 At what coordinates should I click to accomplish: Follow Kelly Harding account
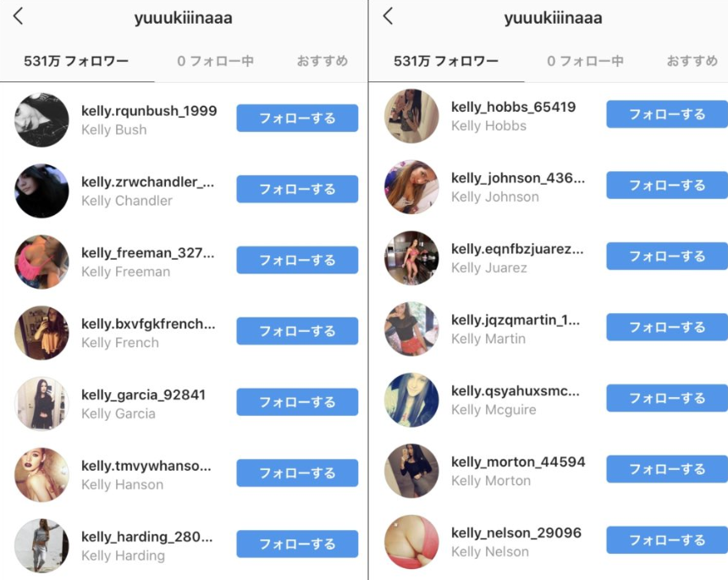(x=297, y=544)
